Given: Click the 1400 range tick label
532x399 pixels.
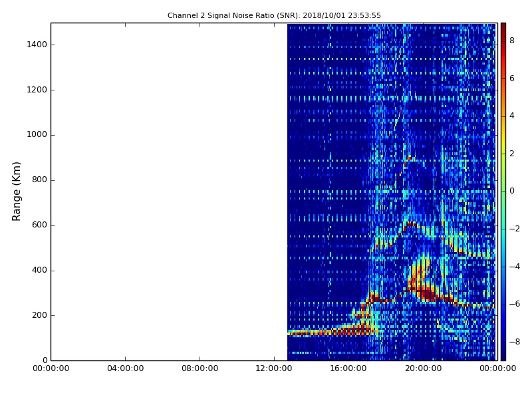Looking at the screenshot, I should point(37,45).
